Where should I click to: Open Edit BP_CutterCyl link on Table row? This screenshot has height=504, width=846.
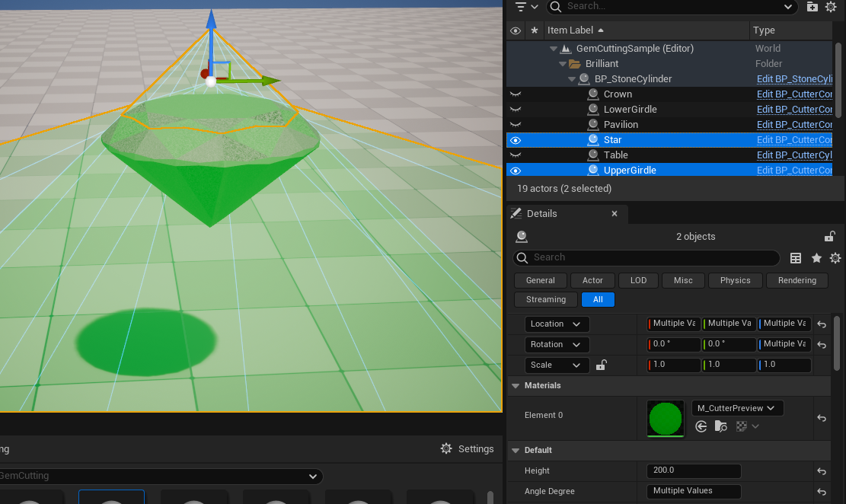coord(794,155)
